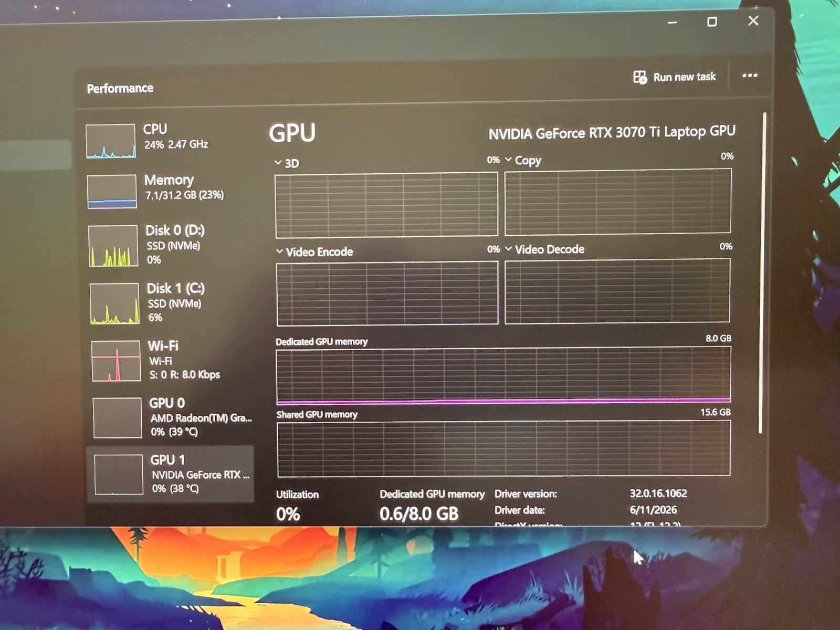
Task: Click the Driver date: label
Action: point(520,510)
